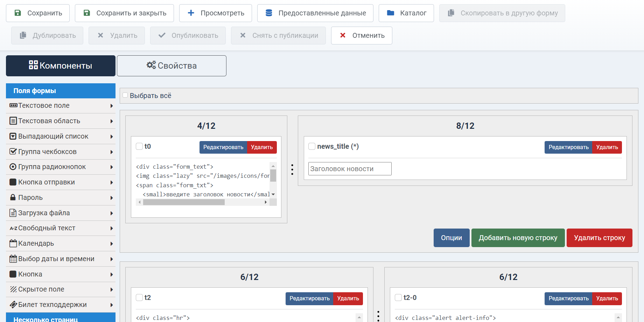Open the Компоненты tab

click(x=61, y=66)
